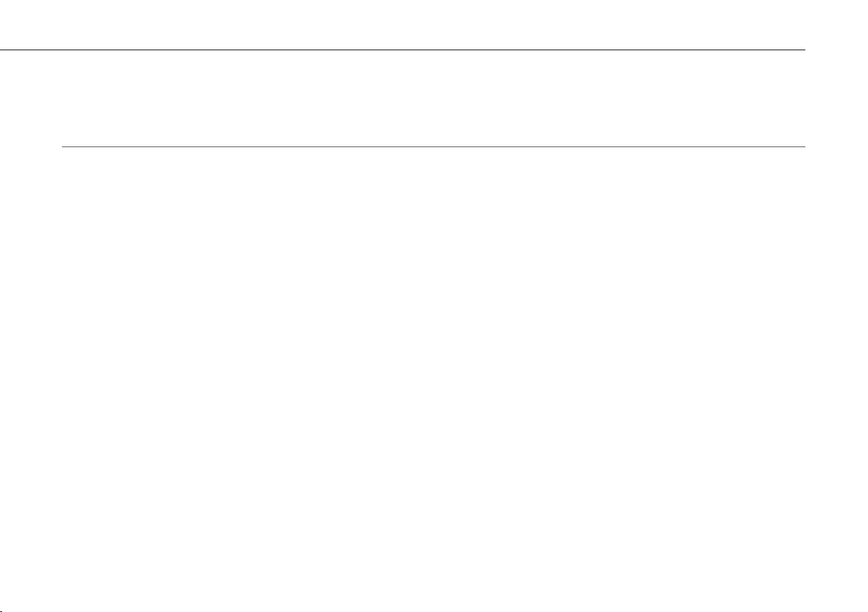Click the small dark mark in the bottom-left corner

click(2, 611)
